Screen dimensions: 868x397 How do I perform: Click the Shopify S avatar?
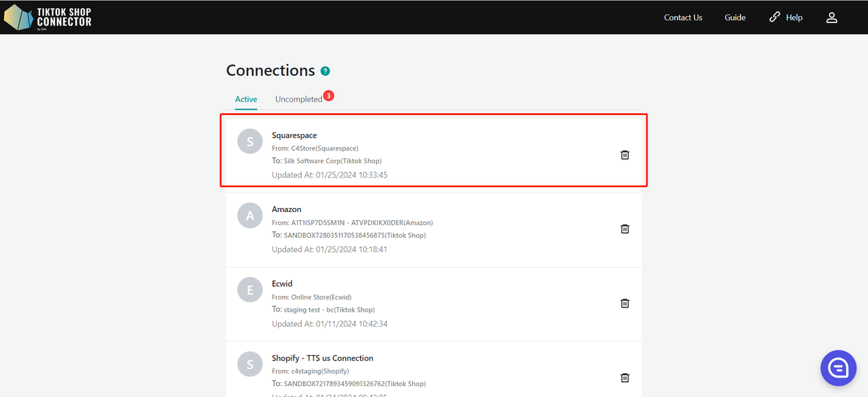tap(250, 365)
